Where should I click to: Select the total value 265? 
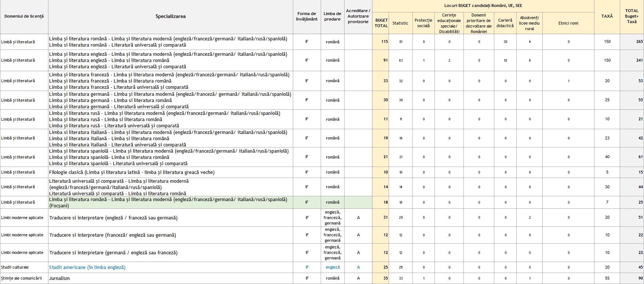[x=632, y=42]
